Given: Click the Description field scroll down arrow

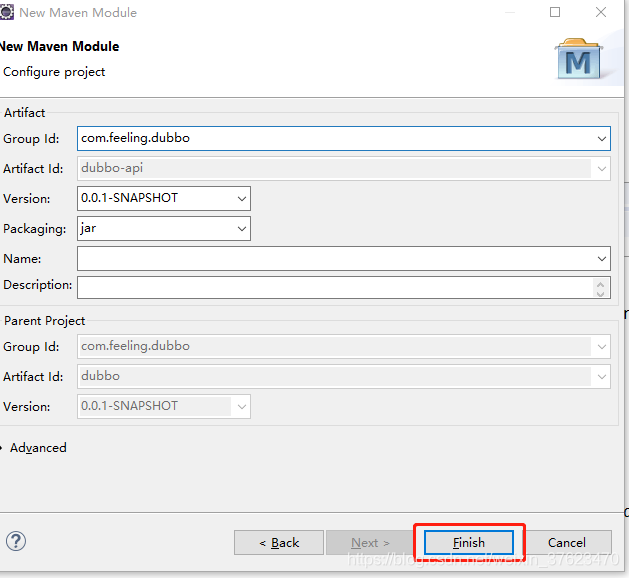Looking at the screenshot, I should tap(600, 294).
